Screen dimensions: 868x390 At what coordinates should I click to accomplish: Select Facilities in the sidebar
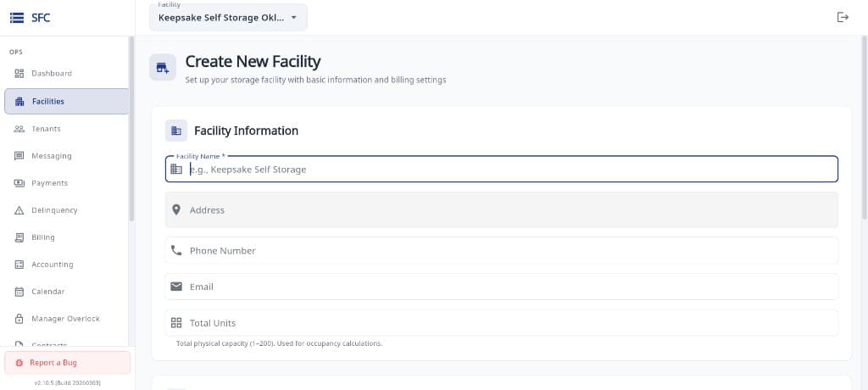(x=66, y=102)
